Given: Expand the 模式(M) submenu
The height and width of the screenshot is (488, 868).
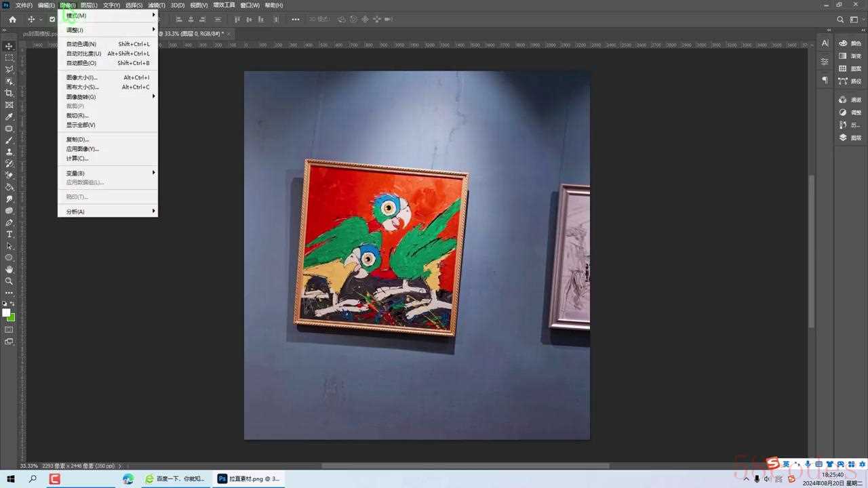Looking at the screenshot, I should click(x=108, y=16).
